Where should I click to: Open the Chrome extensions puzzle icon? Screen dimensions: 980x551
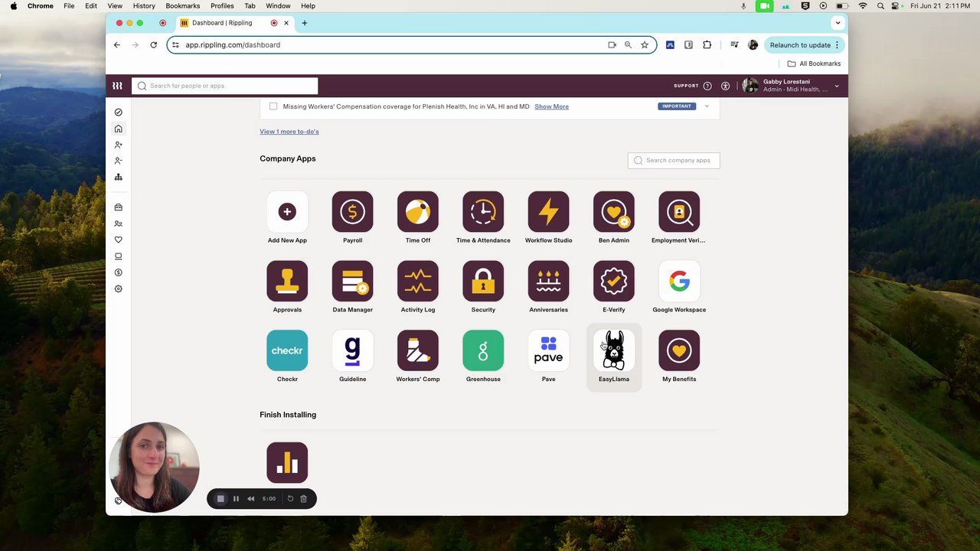pos(707,45)
